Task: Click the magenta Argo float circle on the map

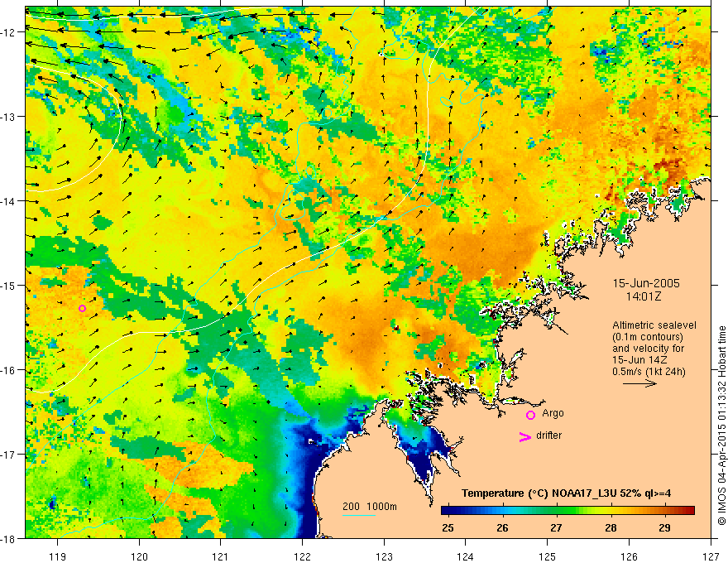Action: [x=82, y=308]
